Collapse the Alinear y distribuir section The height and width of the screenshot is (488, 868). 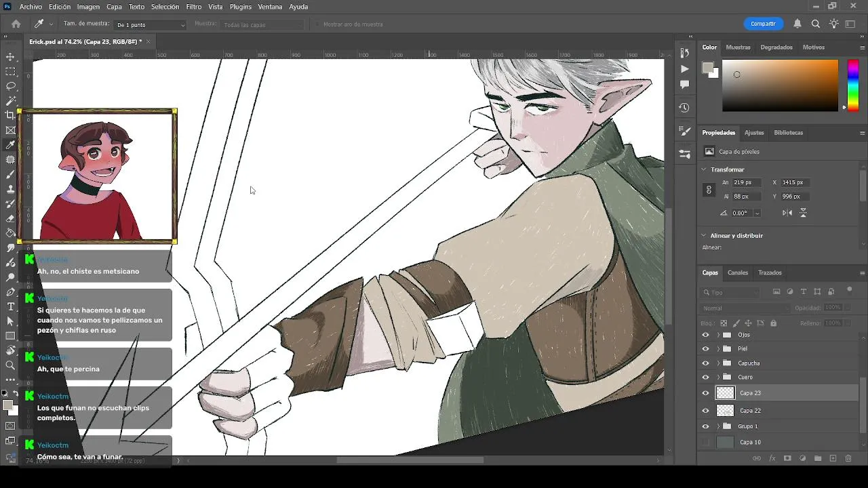click(704, 236)
